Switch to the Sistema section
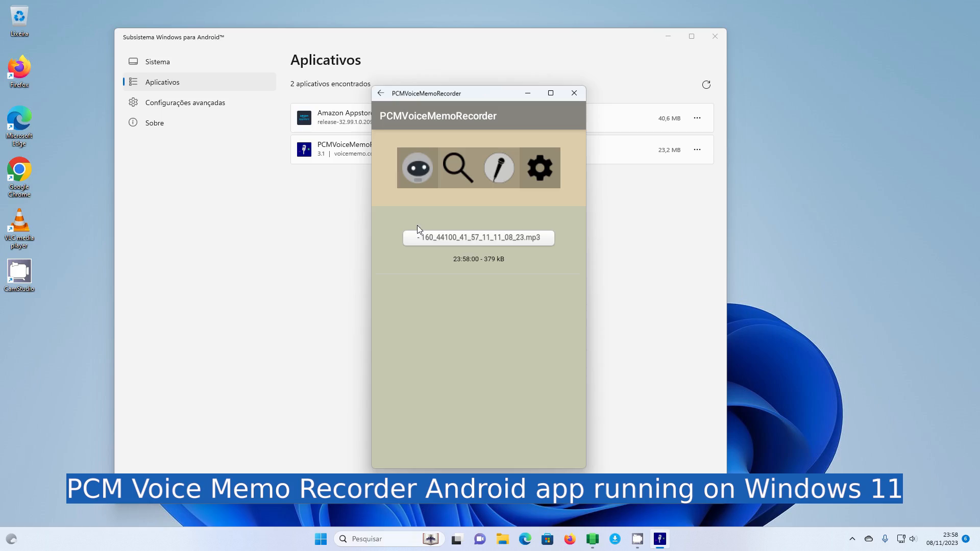Image resolution: width=980 pixels, height=551 pixels. click(157, 61)
